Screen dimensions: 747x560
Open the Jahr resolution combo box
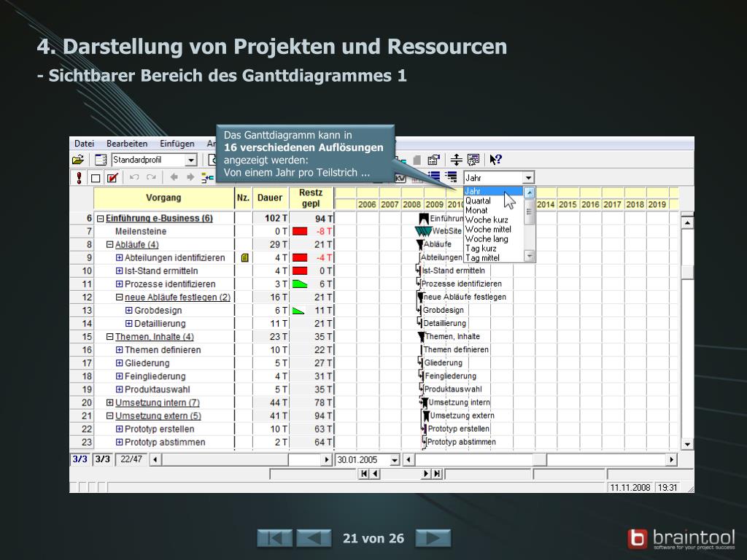click(528, 178)
